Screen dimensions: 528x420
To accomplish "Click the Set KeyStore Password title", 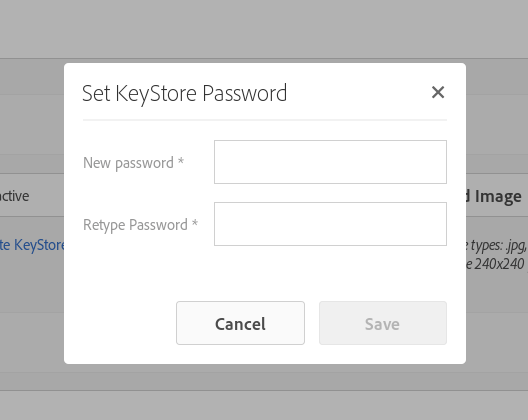I will click(x=185, y=93).
